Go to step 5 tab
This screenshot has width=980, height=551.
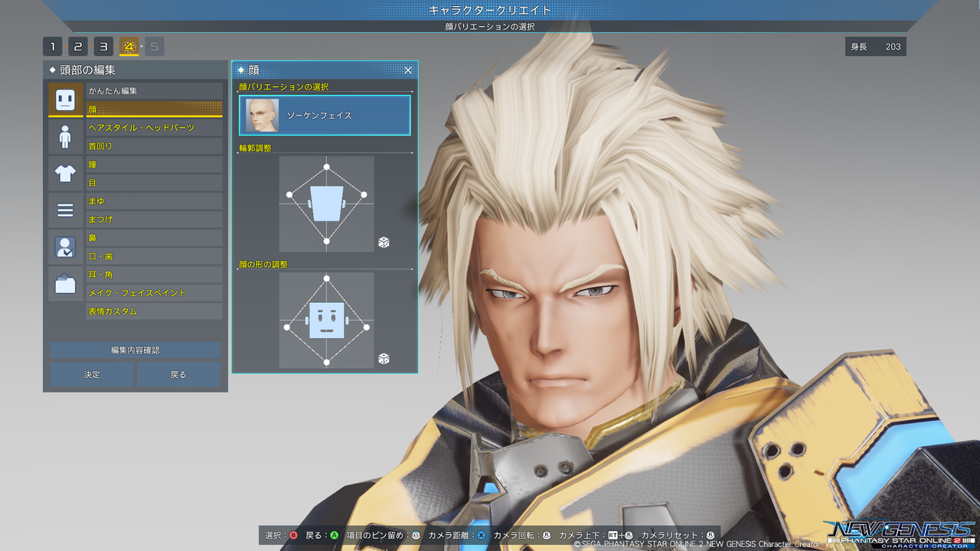point(155,47)
